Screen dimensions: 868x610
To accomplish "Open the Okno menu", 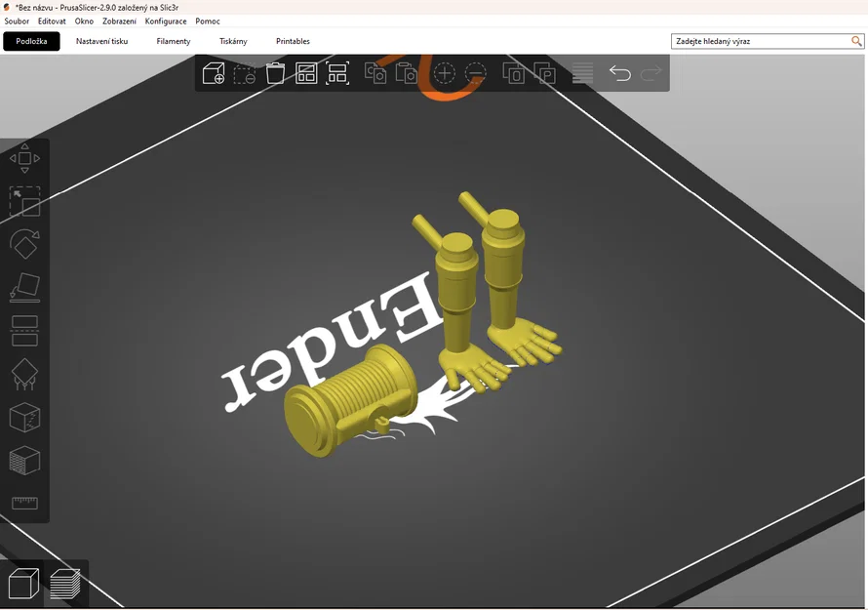I will tap(84, 21).
